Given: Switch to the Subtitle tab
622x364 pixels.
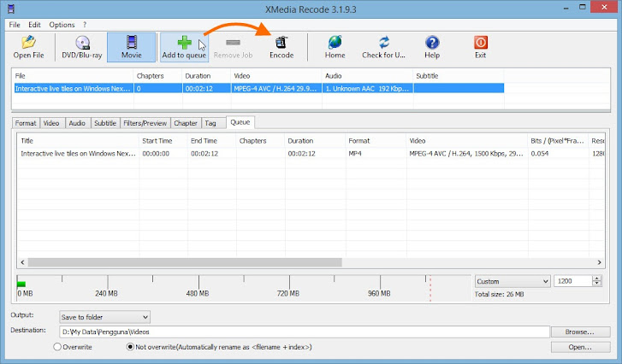Looking at the screenshot, I should (x=105, y=123).
